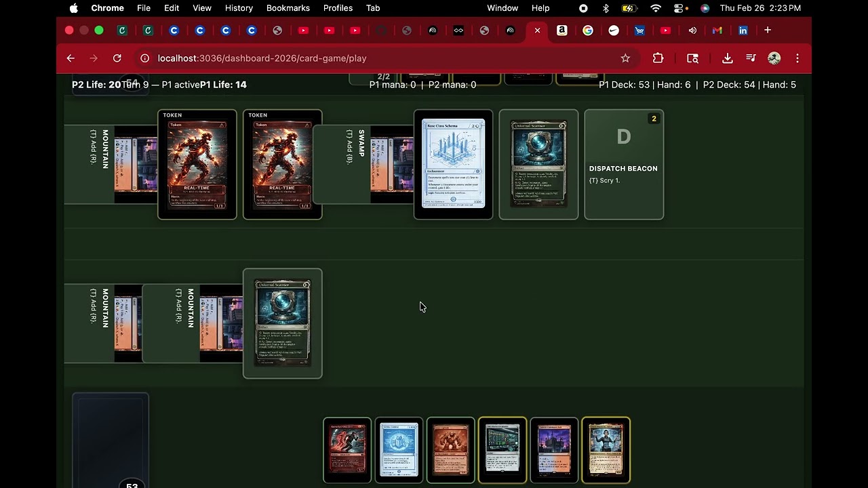Click the "P1 mana: 0 | P2 mana: 0" text
This screenshot has width=868, height=488.
(422, 85)
